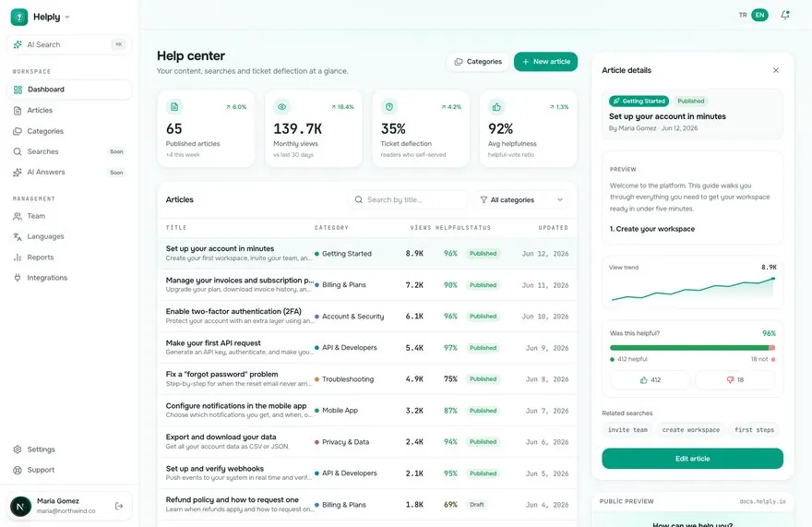Screen dimensions: 812x527
Task: Close the Article details panel
Action: (776, 70)
